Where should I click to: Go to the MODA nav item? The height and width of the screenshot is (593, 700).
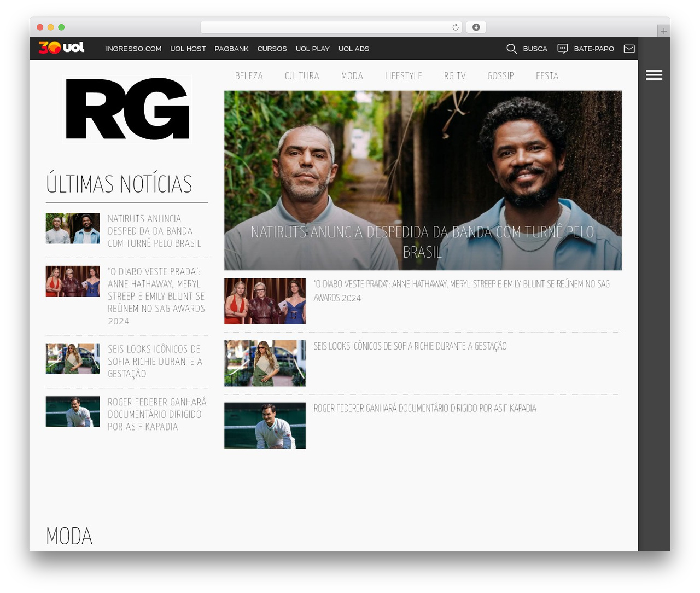[x=352, y=76]
